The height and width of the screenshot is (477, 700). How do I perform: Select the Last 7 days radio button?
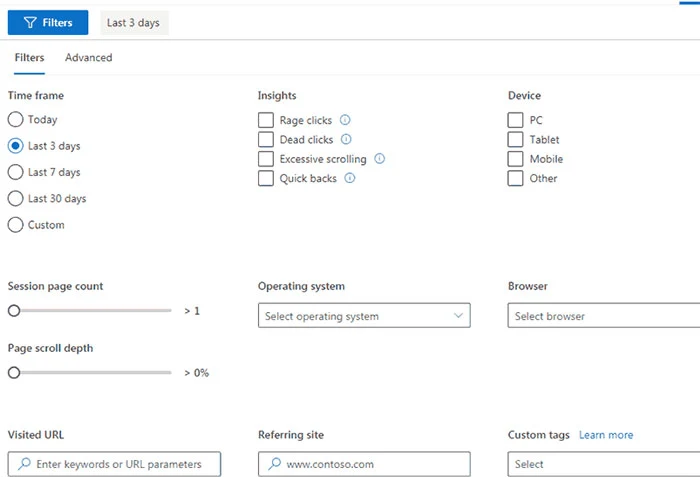[x=15, y=172]
